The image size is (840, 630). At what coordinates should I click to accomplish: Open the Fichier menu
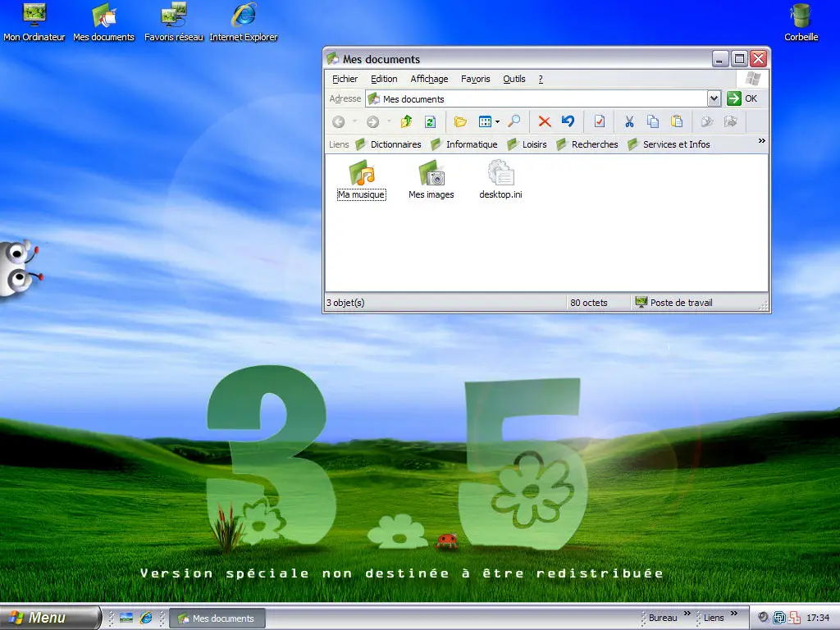[345, 79]
